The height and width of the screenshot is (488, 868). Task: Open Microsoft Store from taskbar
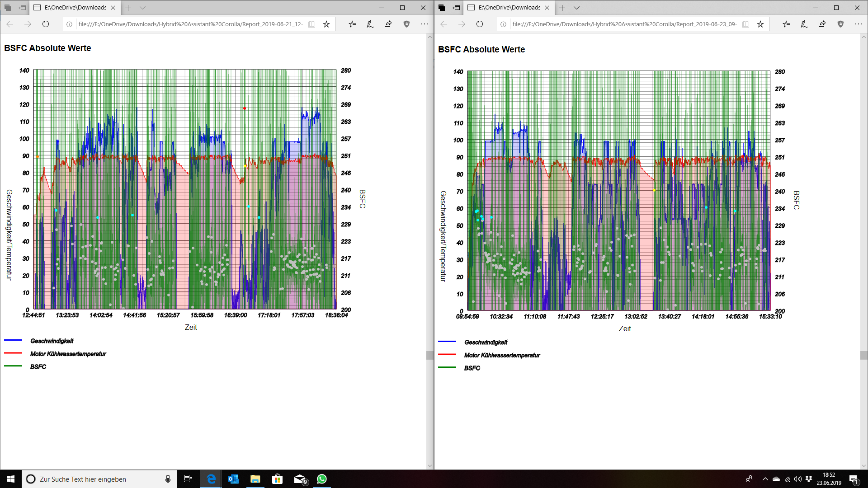click(278, 479)
